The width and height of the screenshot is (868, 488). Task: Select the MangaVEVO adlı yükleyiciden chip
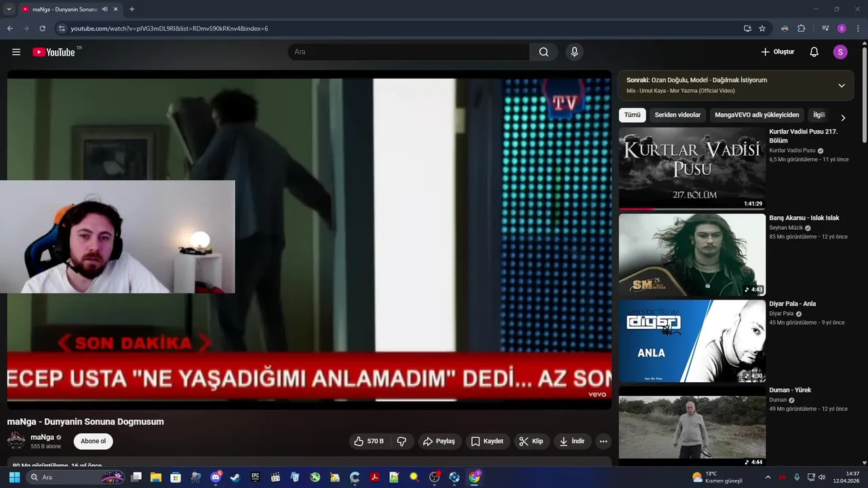click(757, 115)
